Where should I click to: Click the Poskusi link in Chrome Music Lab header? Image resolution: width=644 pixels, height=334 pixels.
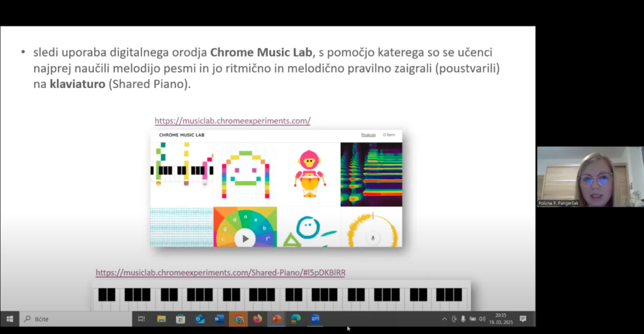(x=369, y=135)
